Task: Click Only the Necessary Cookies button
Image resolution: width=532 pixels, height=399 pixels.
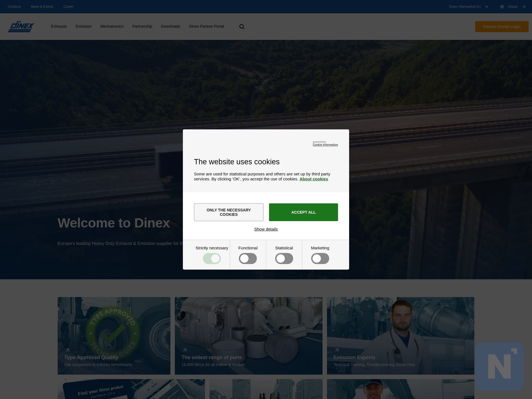Action: pos(229,212)
